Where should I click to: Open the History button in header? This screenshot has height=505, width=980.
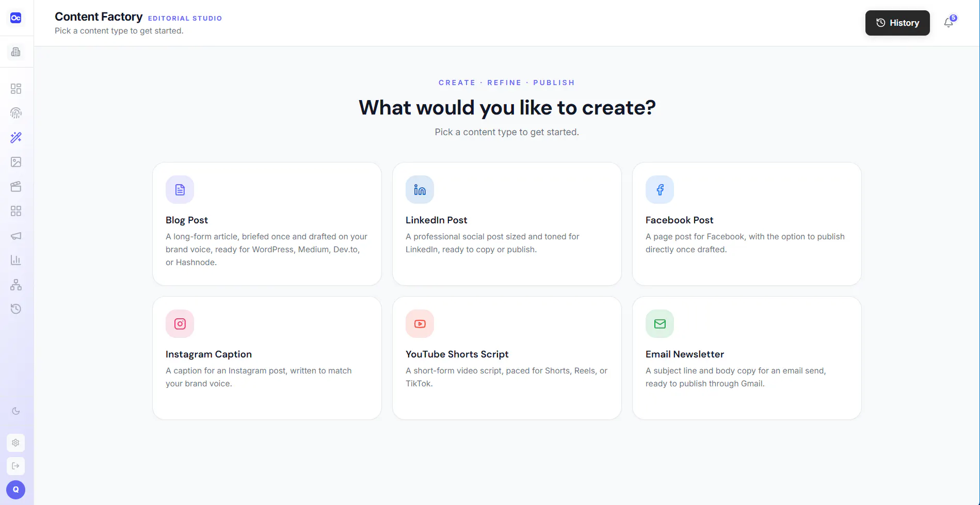tap(897, 23)
